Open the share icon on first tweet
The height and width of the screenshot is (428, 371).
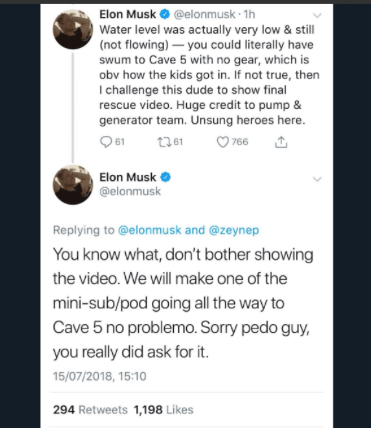pos(281,142)
